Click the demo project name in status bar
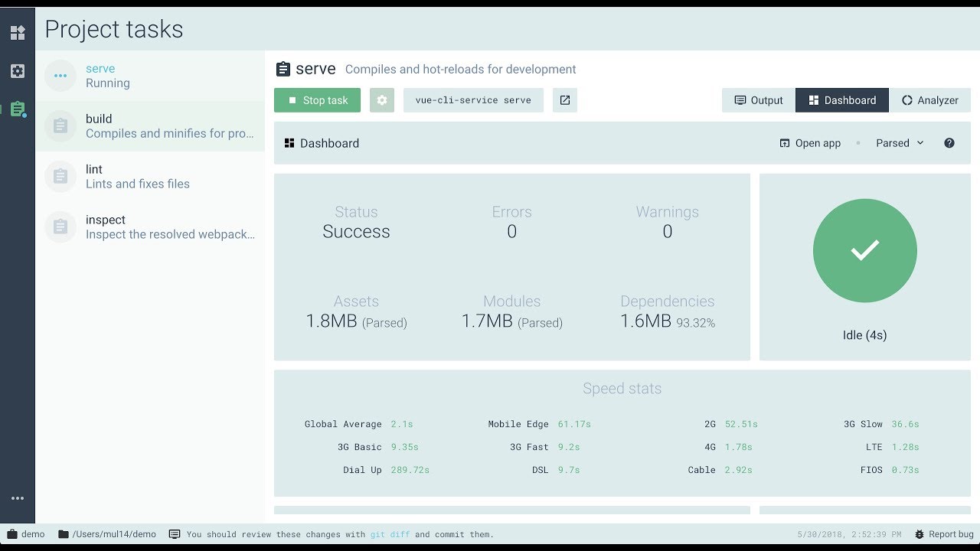980x551 pixels. [x=26, y=534]
